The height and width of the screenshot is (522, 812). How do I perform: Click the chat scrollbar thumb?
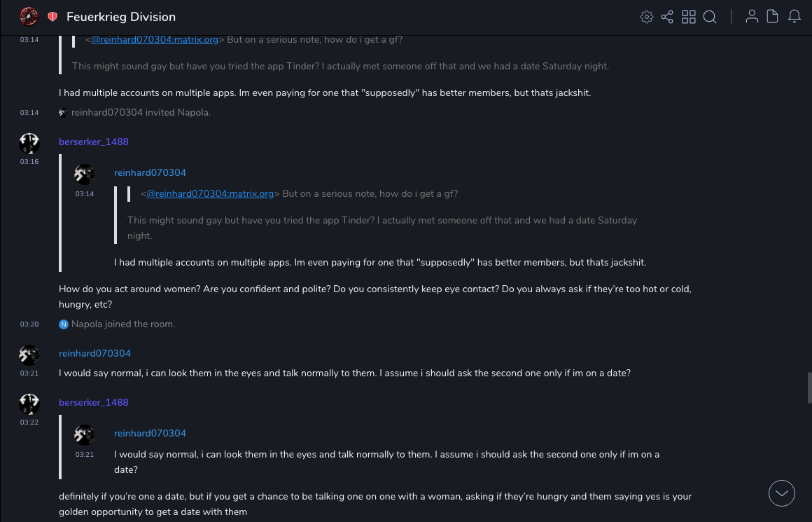point(809,388)
